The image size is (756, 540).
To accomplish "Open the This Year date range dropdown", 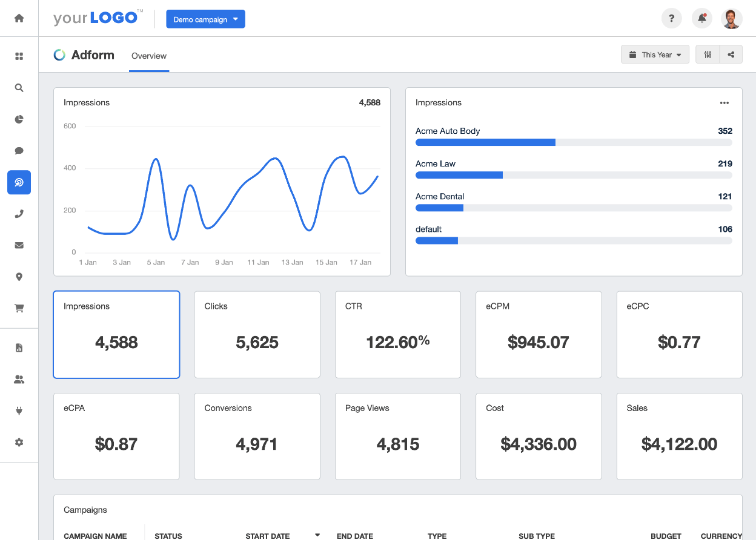I will (x=655, y=54).
